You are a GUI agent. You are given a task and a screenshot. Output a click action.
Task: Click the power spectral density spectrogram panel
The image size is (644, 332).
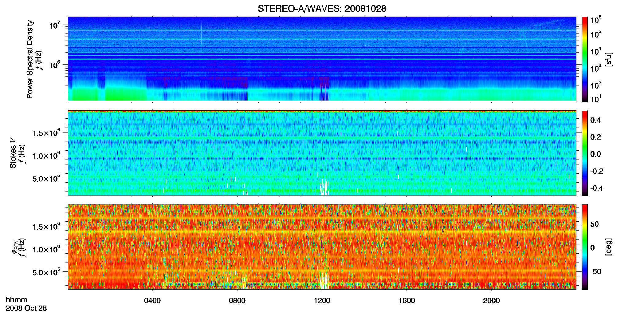322,59
